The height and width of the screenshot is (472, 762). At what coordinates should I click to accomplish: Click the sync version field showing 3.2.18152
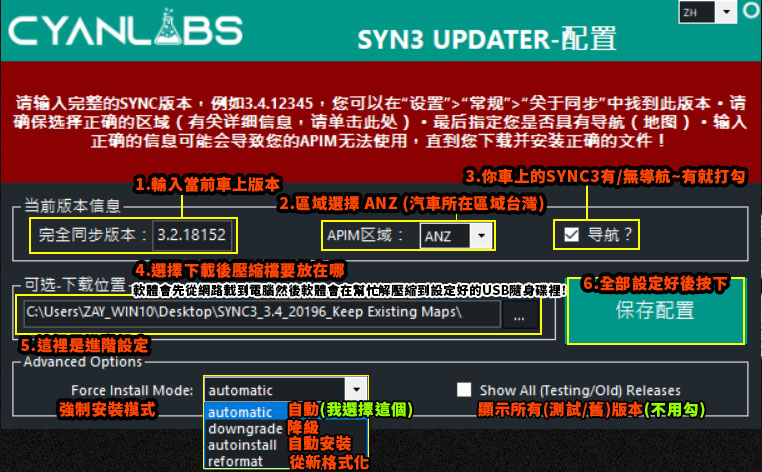[192, 235]
